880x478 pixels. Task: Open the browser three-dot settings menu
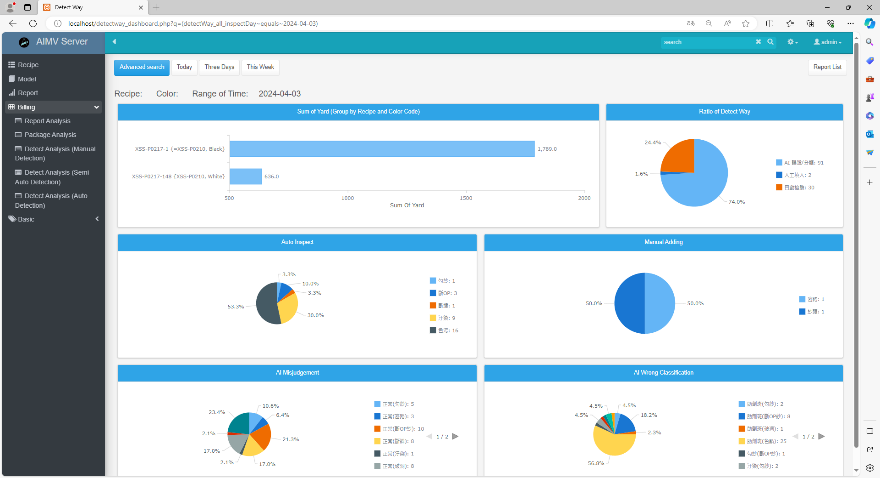point(851,24)
